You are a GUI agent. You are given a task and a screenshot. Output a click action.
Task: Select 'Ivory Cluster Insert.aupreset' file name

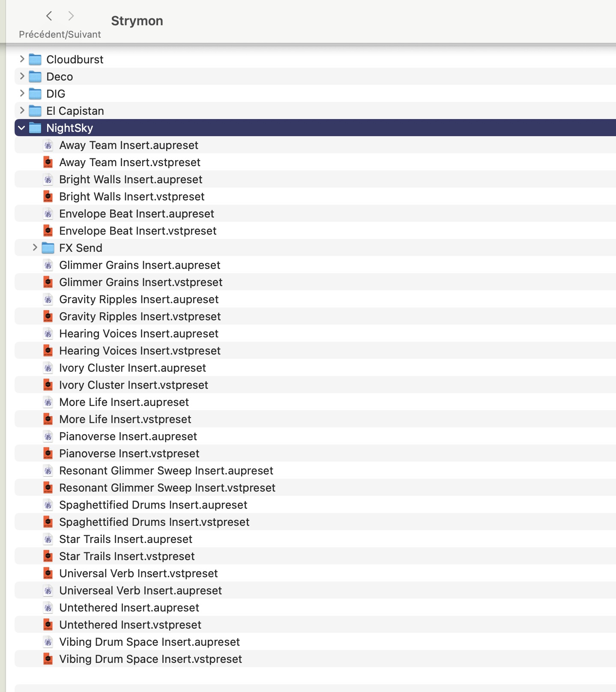pyautogui.click(x=132, y=368)
